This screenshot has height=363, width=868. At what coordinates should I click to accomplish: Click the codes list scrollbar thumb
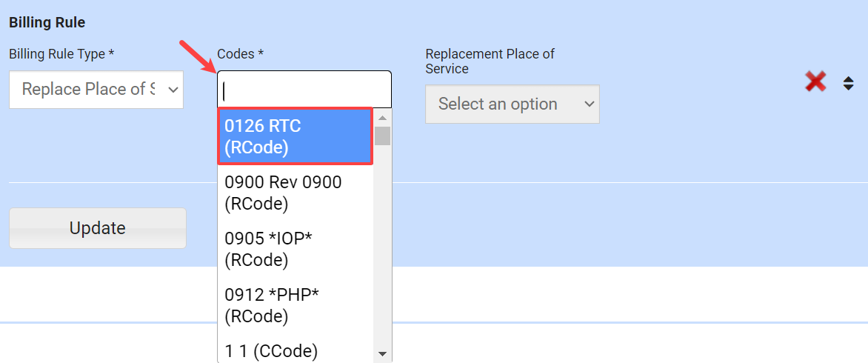point(382,136)
